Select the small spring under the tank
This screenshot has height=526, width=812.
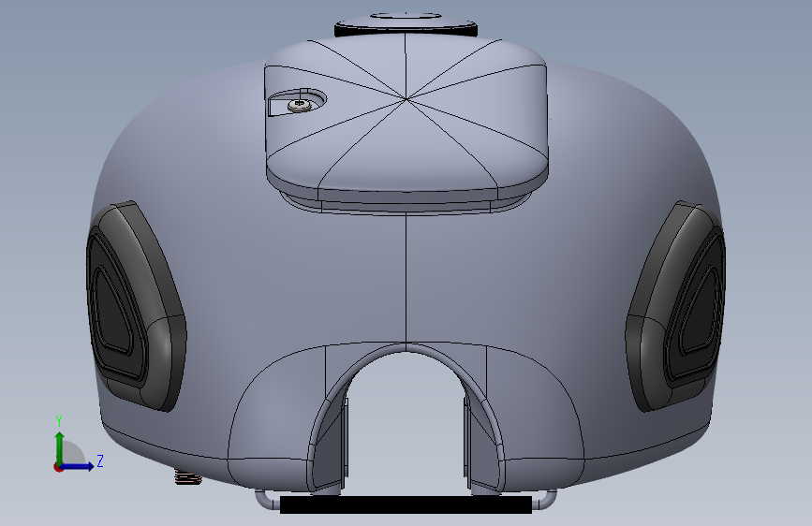tap(187, 476)
